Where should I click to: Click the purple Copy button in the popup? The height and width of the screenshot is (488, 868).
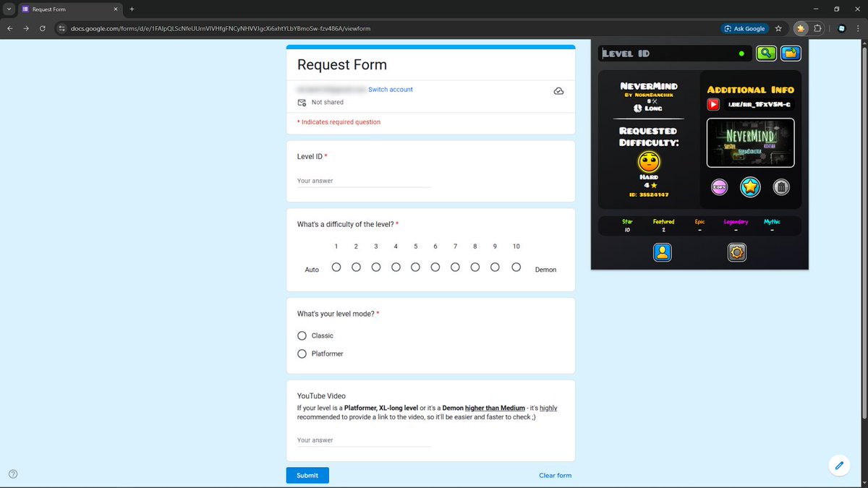pos(720,187)
